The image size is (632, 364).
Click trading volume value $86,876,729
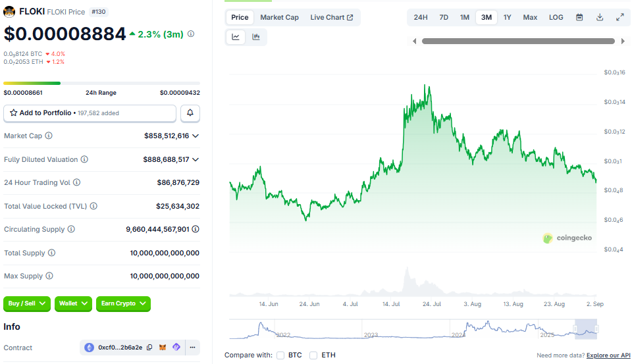[x=178, y=182]
